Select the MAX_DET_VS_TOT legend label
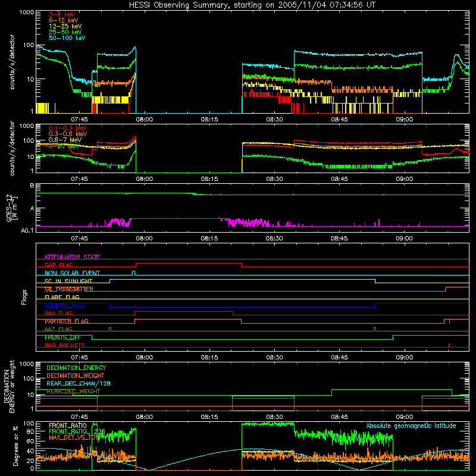Viewport: 476px width, 476px height. click(x=74, y=437)
